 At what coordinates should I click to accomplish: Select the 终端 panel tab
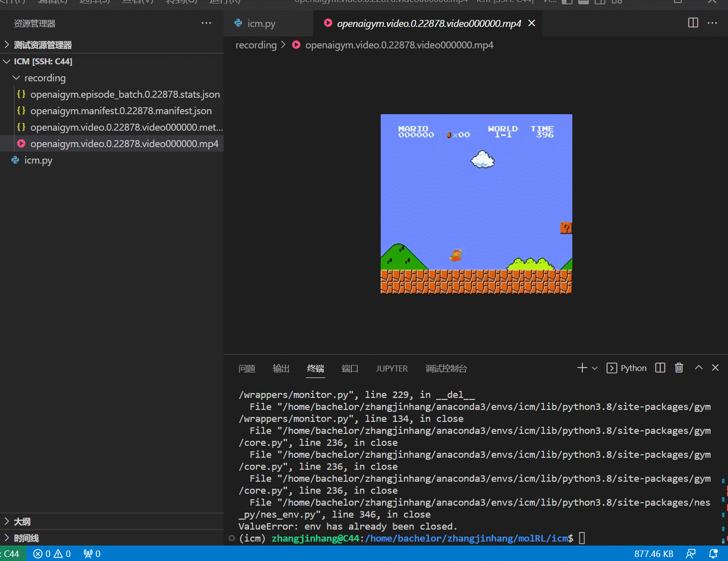tap(316, 369)
